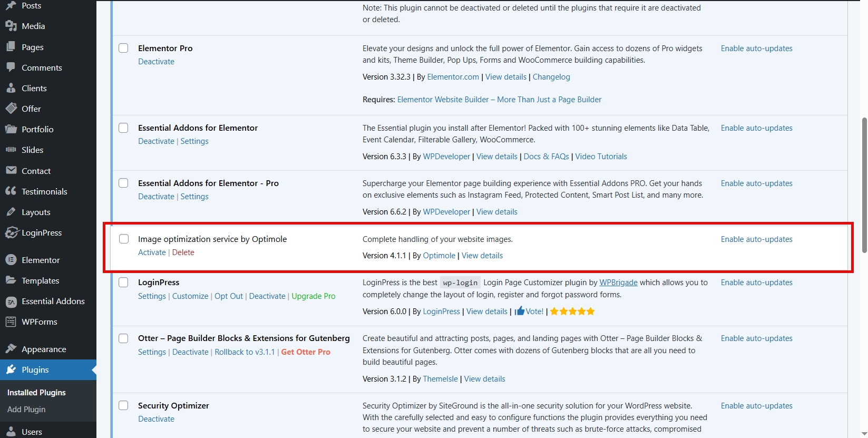868x438 pixels.
Task: Activate the Optimole image optimization plugin
Action: 152,252
